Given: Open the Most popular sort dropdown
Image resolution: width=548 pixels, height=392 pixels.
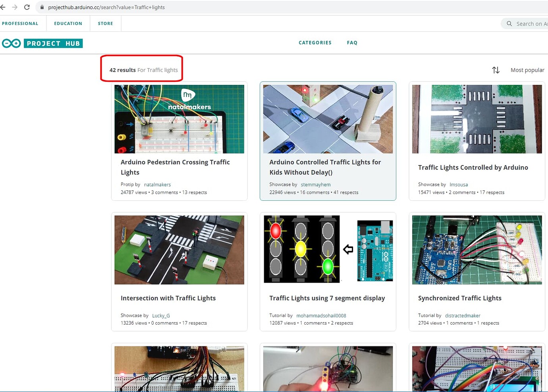Looking at the screenshot, I should pyautogui.click(x=527, y=70).
